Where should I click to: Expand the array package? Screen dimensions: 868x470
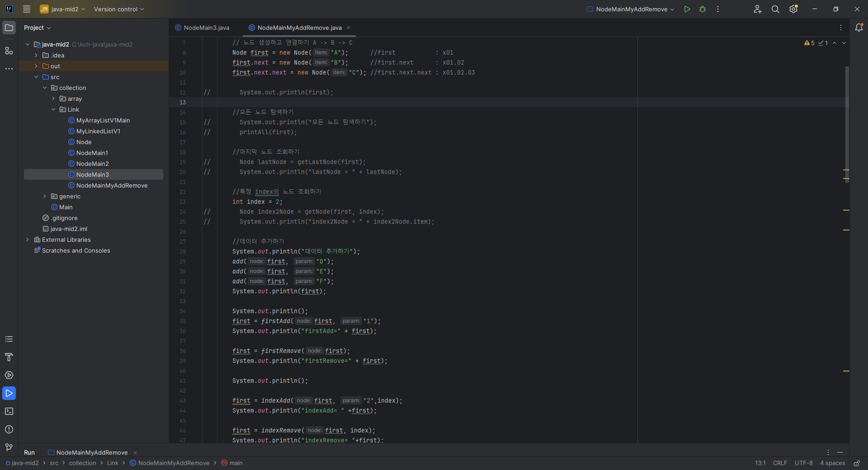(x=53, y=99)
